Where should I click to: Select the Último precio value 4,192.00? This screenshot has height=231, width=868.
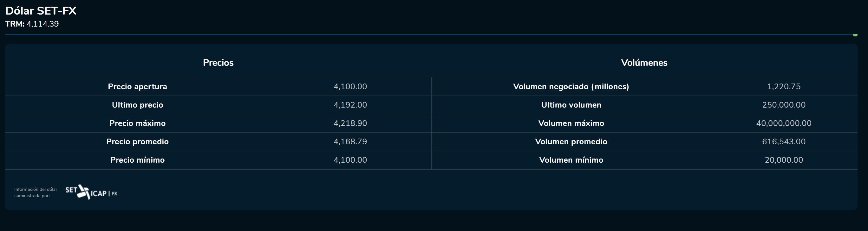click(x=350, y=105)
